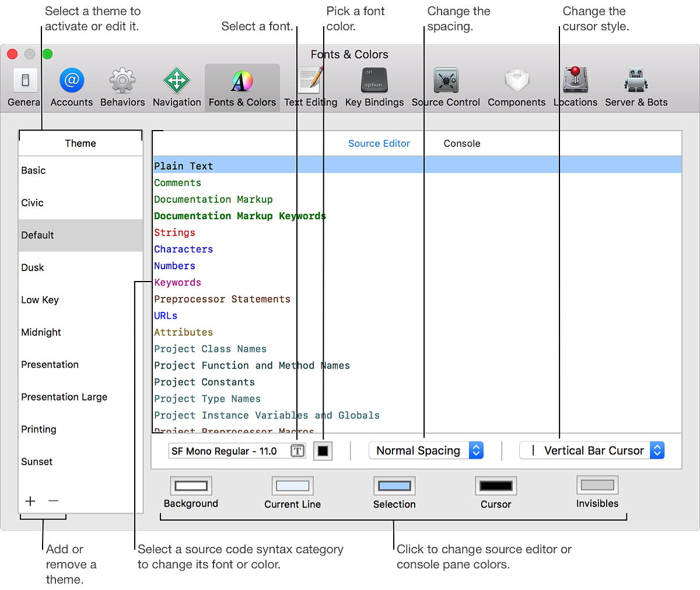The width and height of the screenshot is (700, 590).
Task: Select the Keywords syntax category
Action: 417,282
